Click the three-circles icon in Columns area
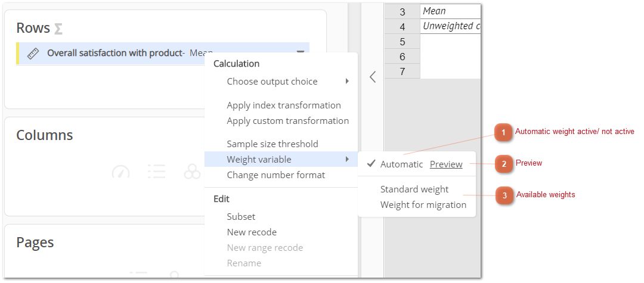The image size is (644, 283). [192, 172]
